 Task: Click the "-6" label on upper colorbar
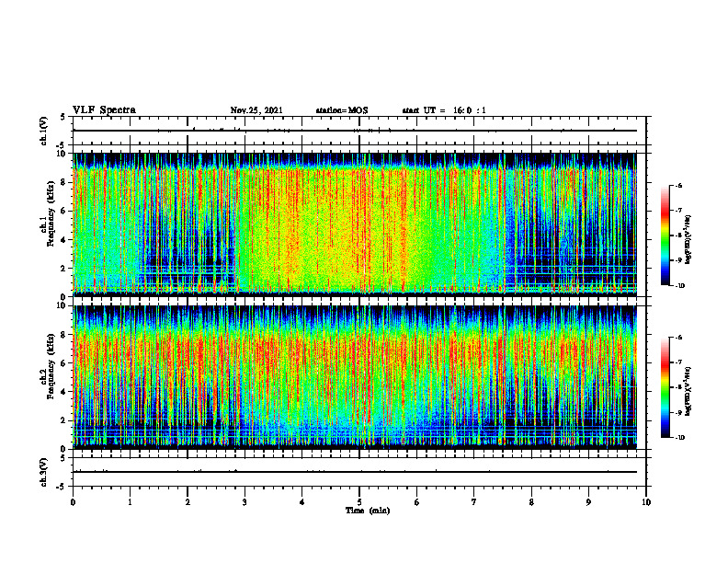678,185
